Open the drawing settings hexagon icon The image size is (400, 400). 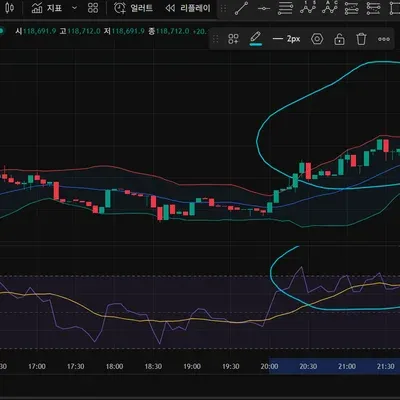[317, 39]
